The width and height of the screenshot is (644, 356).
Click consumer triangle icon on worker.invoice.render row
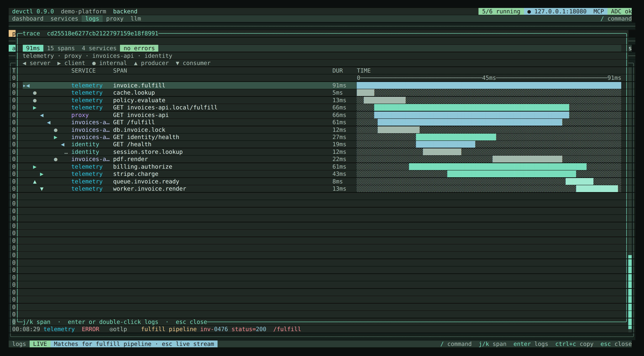[x=42, y=189]
